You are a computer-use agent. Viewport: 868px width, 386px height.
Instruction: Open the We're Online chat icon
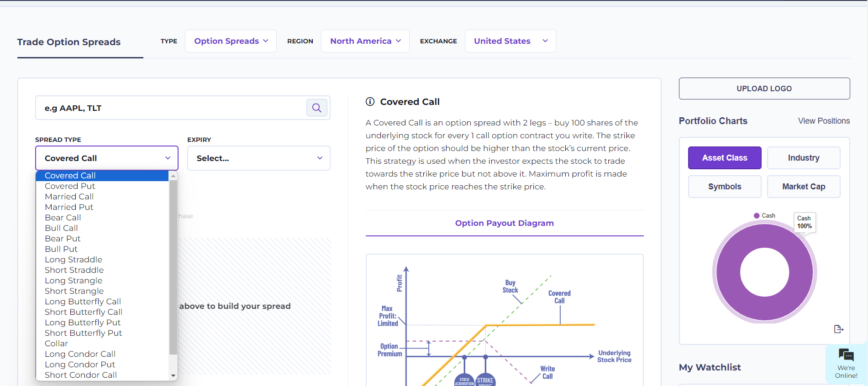[x=846, y=355]
